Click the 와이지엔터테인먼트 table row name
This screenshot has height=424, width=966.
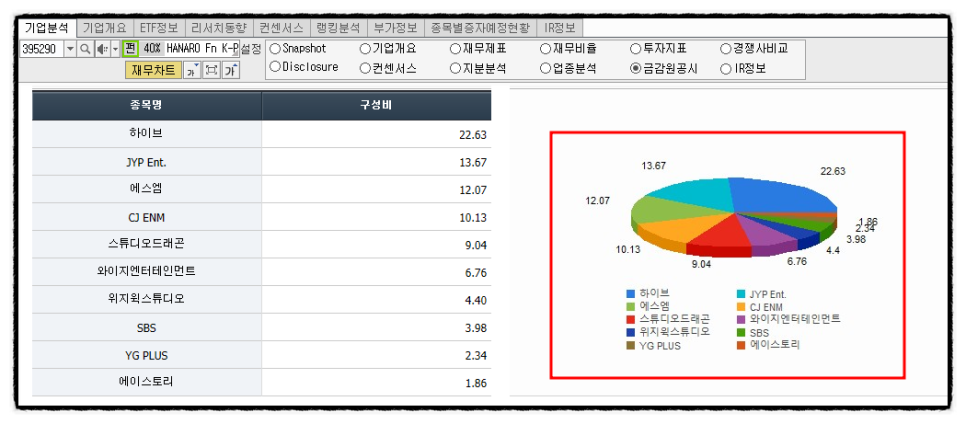(x=147, y=272)
